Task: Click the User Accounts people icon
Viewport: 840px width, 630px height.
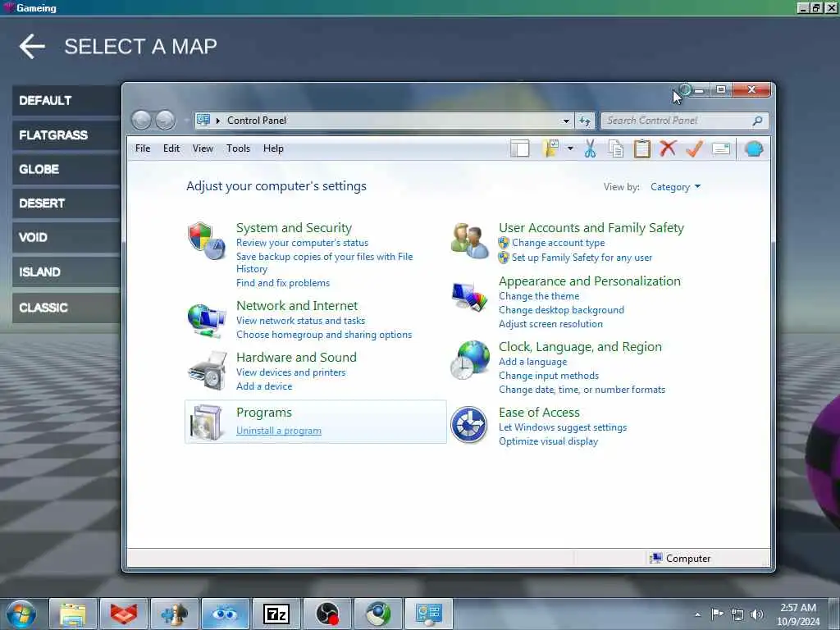Action: click(468, 240)
